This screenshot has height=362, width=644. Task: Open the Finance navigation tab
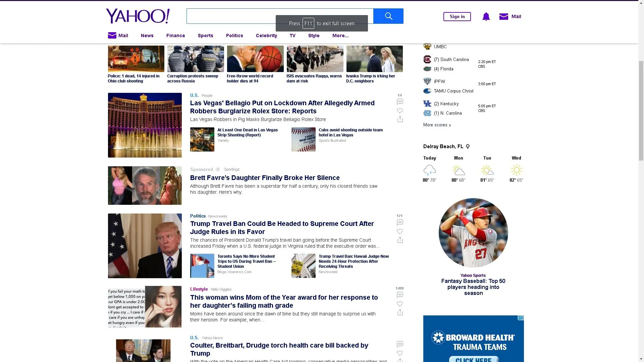[175, 36]
